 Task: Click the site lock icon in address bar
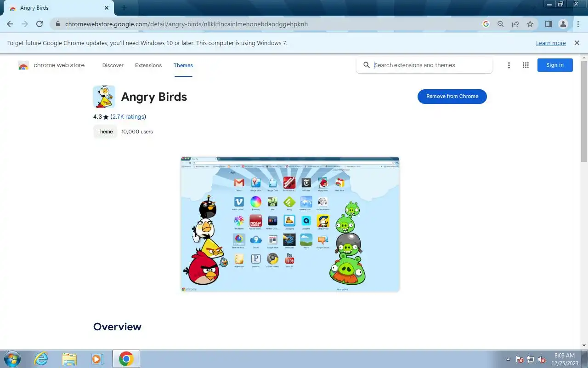pyautogui.click(x=57, y=24)
